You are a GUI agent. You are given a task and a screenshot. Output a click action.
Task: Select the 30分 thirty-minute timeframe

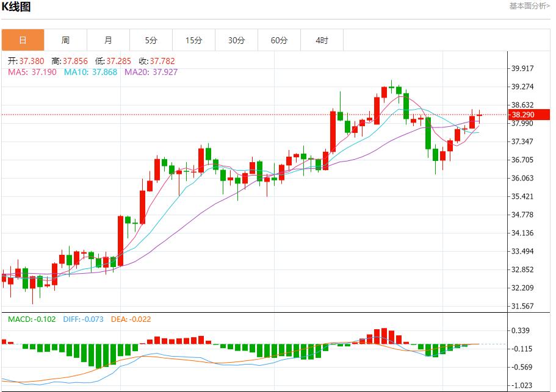click(x=237, y=39)
